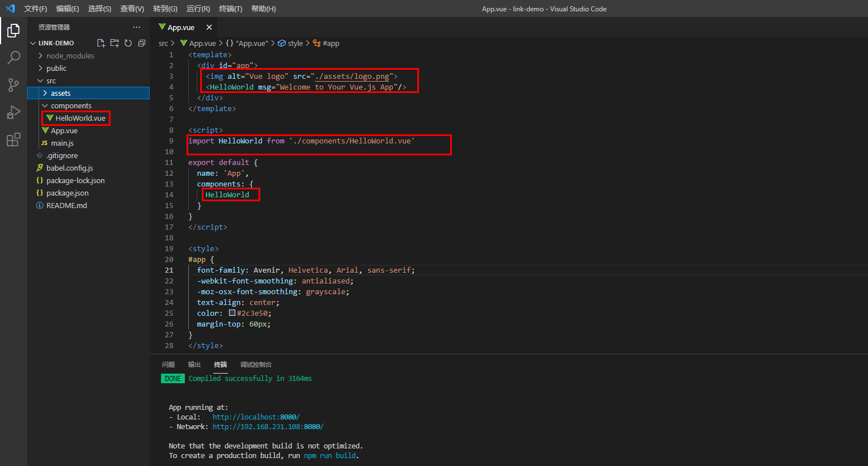Screen dimensions: 868x466
Task: Click the .gitignore file icon
Action: tap(40, 155)
